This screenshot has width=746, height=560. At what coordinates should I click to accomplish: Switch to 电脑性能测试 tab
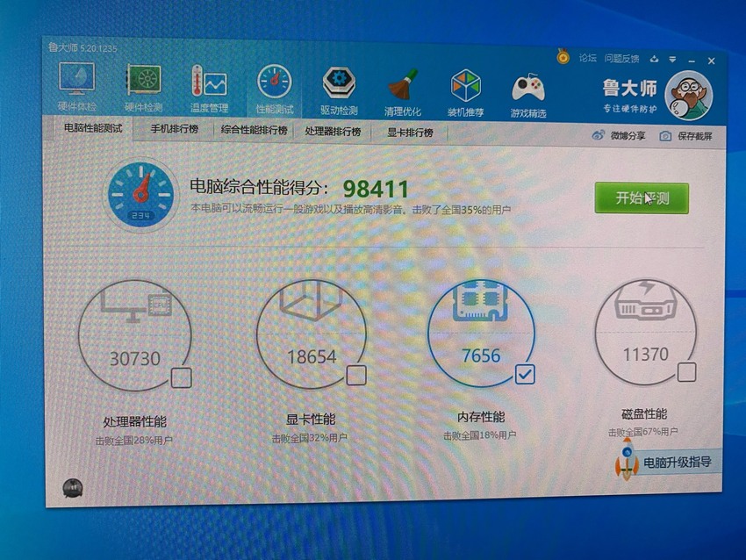[x=93, y=128]
